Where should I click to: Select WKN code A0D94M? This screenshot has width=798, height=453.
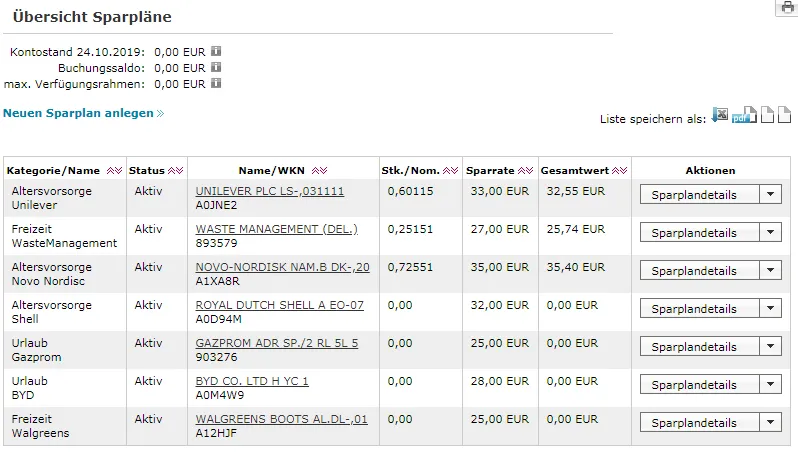pyautogui.click(x=219, y=319)
